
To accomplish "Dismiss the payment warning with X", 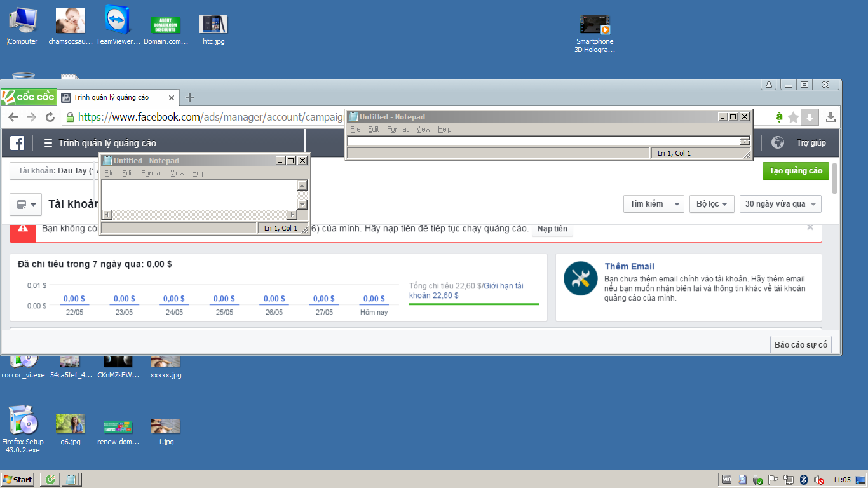I will point(810,227).
